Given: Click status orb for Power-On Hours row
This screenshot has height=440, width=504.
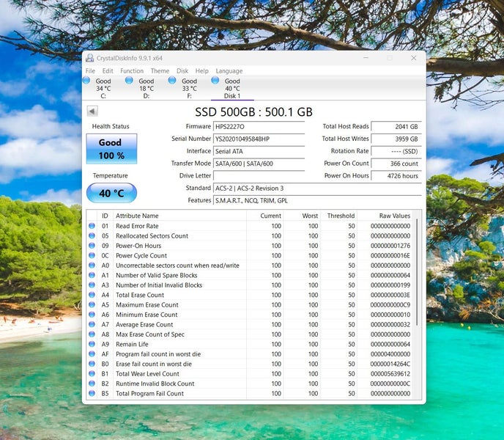Looking at the screenshot, I should [92, 246].
